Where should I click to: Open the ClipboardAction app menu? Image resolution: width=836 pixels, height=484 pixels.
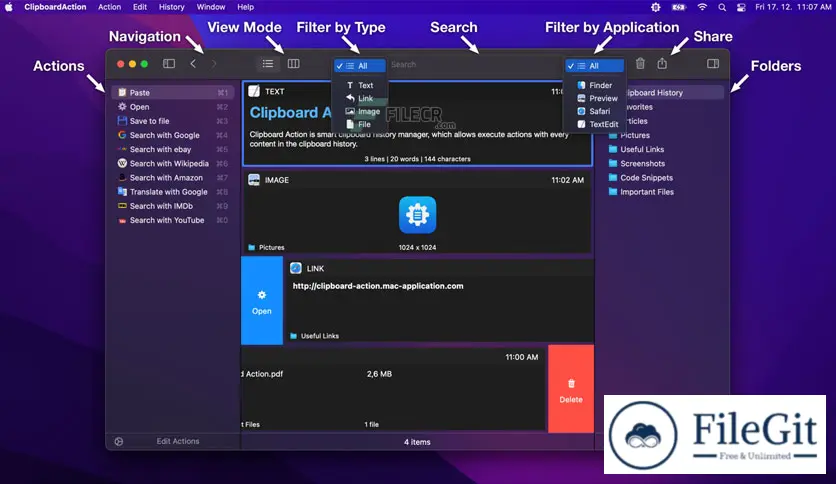[55, 7]
